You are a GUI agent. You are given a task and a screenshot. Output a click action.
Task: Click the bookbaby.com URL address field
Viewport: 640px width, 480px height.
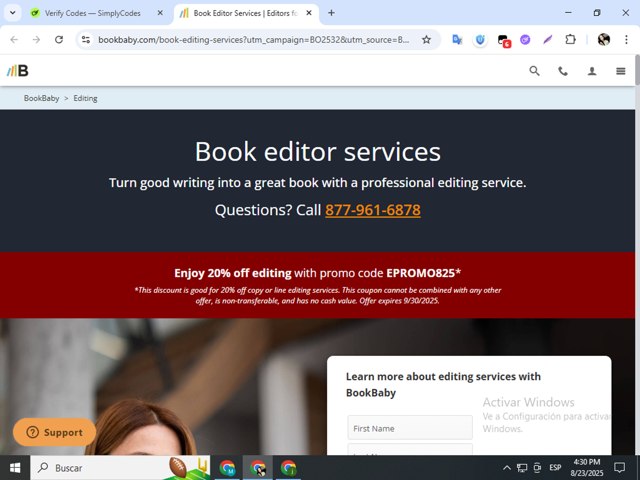pyautogui.click(x=253, y=40)
